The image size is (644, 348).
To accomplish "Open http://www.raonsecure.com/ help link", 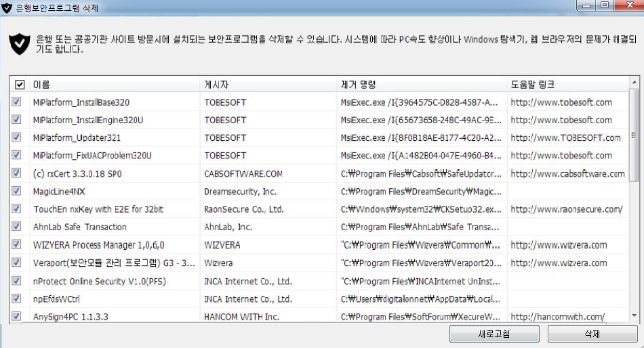I will point(566,209).
